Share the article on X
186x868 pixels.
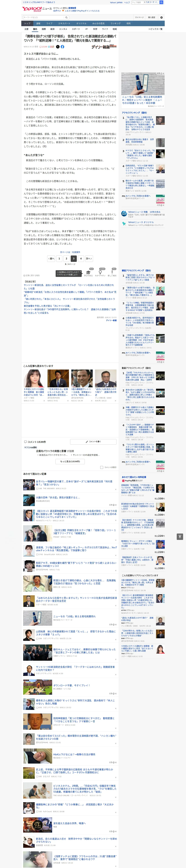coord(58,47)
